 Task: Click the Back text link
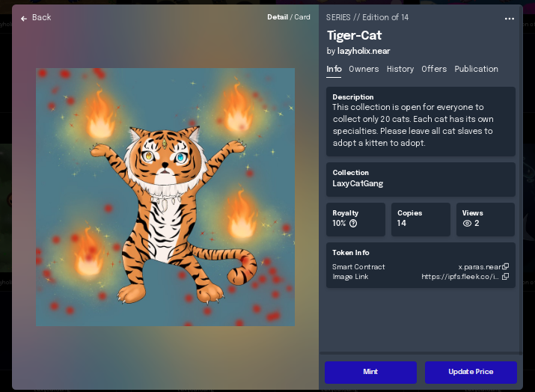pyautogui.click(x=42, y=17)
